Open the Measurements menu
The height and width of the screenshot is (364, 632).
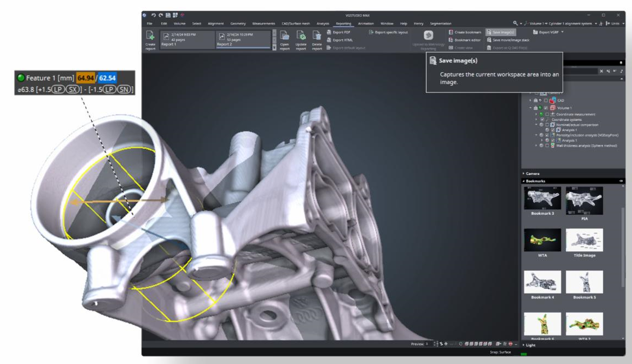pos(264,24)
